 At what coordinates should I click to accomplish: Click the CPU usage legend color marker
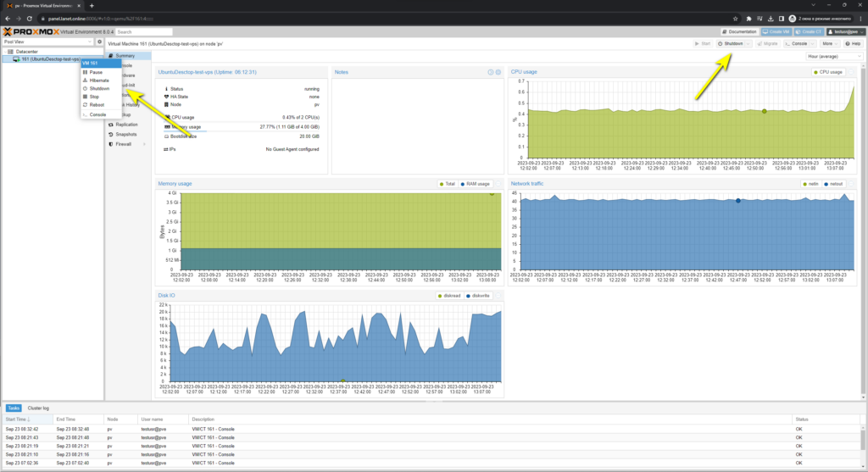[817, 72]
